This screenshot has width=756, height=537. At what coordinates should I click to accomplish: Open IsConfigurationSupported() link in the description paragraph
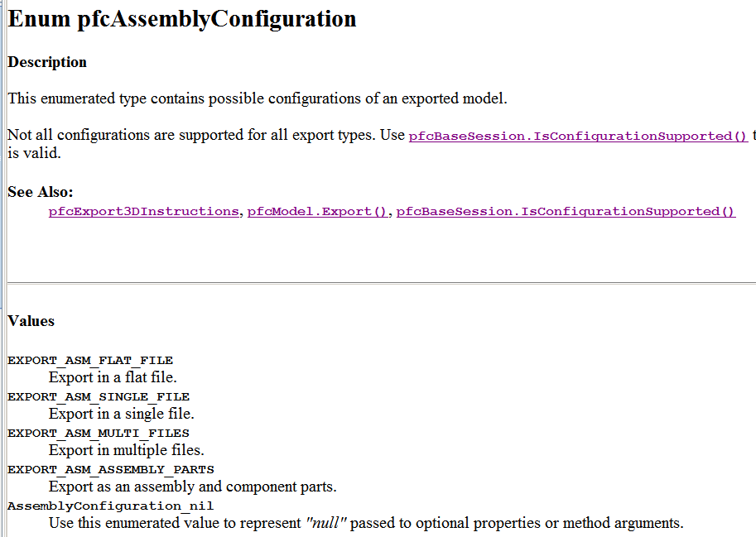(579, 137)
